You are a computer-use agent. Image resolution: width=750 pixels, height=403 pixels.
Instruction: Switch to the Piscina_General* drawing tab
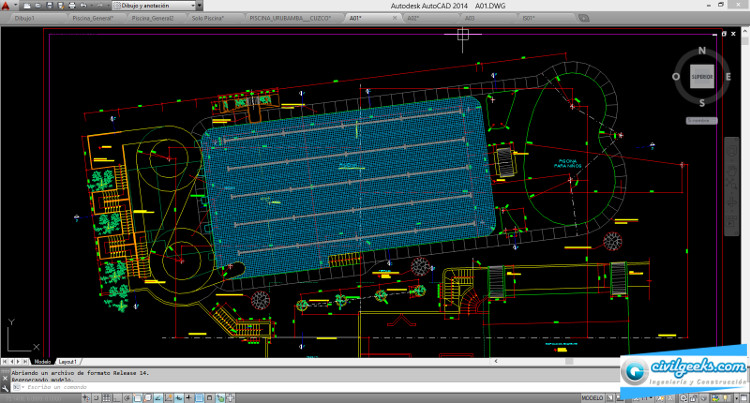(x=95, y=18)
